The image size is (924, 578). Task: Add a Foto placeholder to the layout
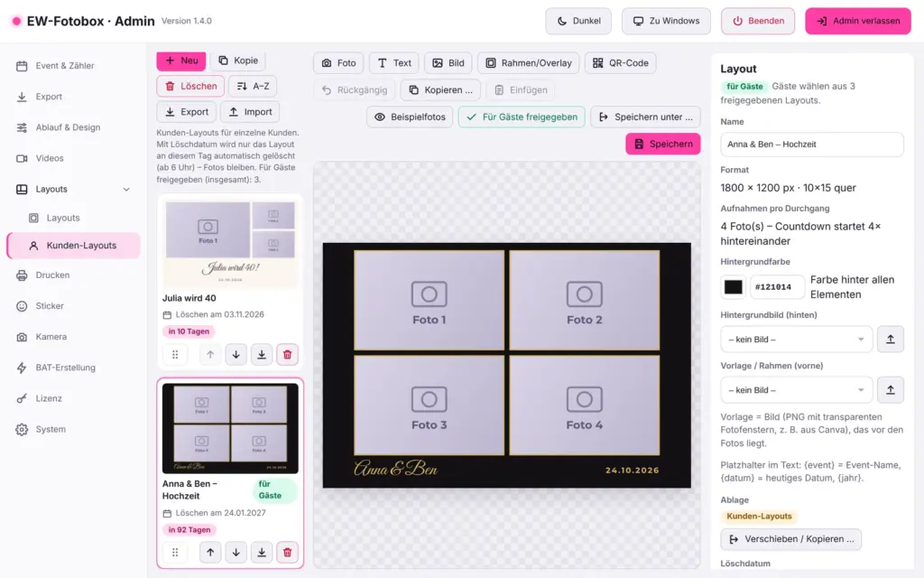click(338, 63)
